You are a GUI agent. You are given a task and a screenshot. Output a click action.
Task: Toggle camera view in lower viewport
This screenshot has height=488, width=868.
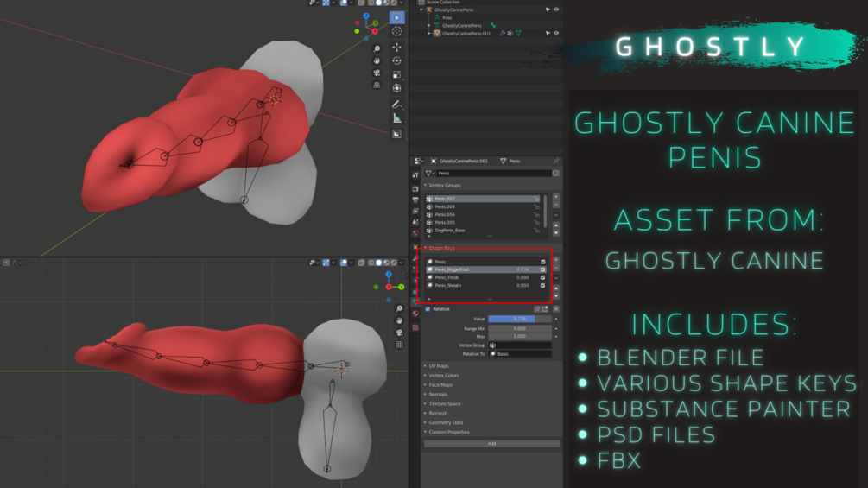(x=399, y=333)
